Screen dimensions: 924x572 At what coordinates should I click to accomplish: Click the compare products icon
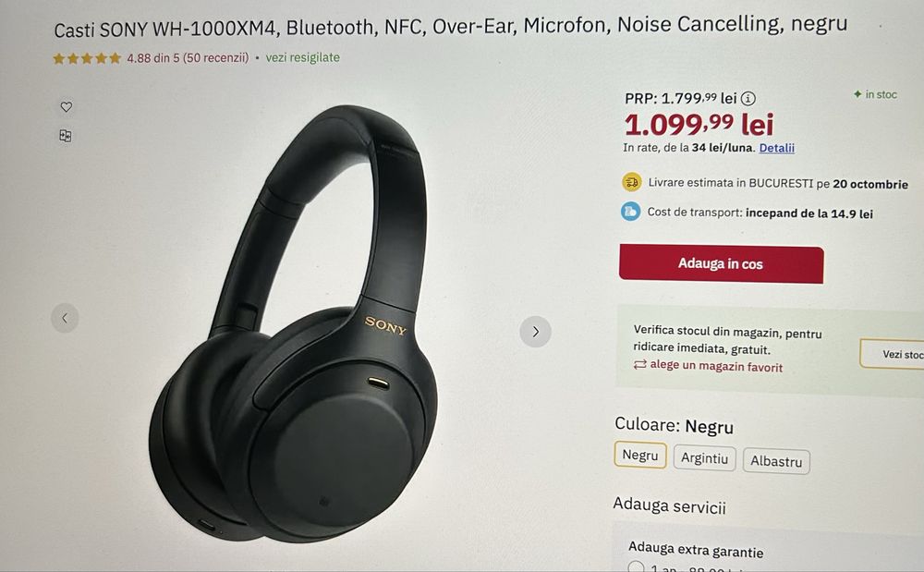66,136
